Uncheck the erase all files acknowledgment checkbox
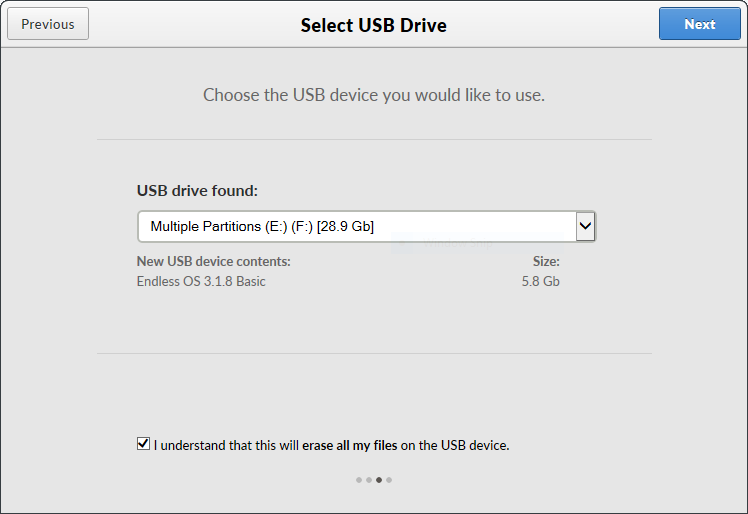 tap(143, 444)
